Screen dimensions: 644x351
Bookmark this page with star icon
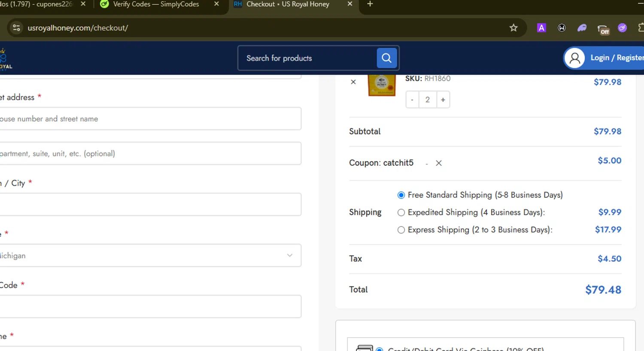coord(513,28)
